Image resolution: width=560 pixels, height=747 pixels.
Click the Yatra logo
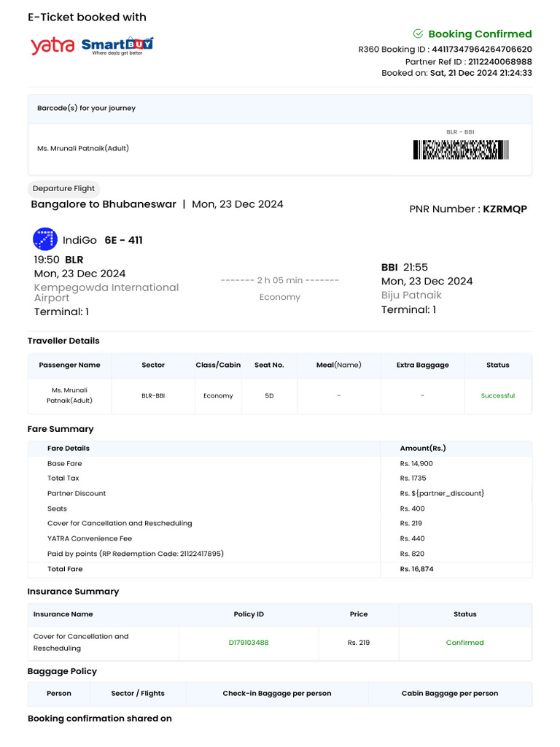[x=52, y=46]
